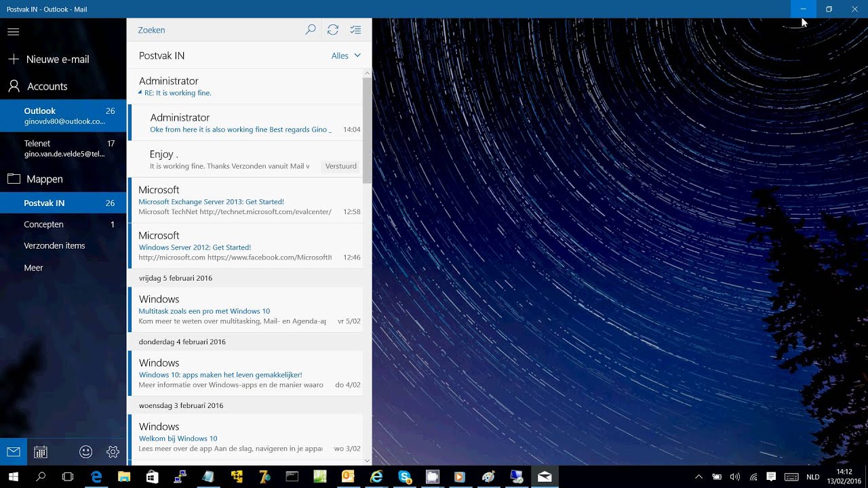
Task: Click the battery status tray icon
Action: tap(717, 476)
